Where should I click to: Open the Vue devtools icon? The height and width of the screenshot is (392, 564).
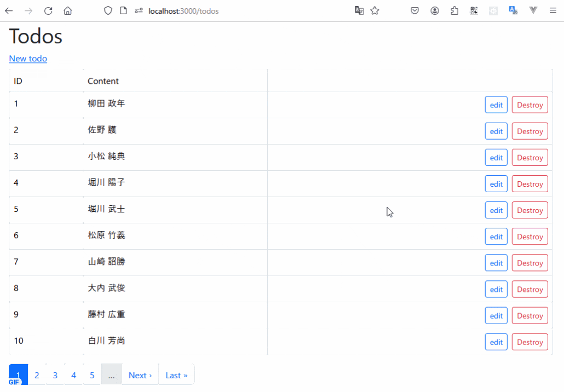point(533,10)
